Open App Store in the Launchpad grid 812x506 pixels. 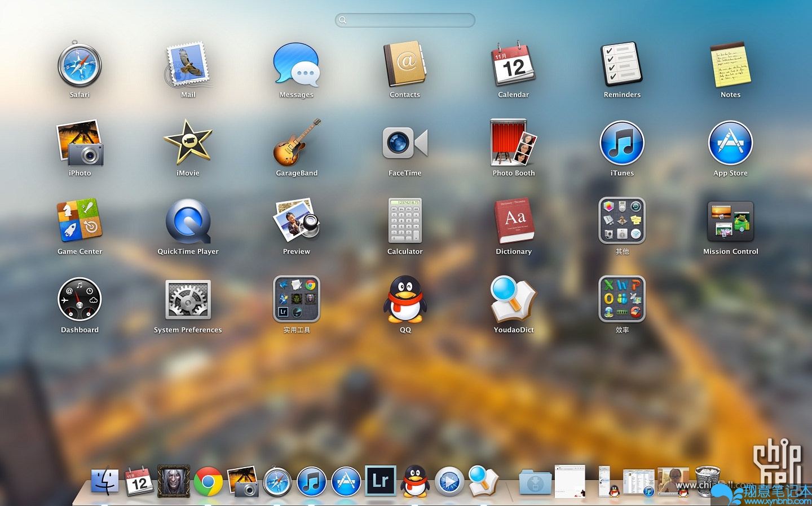730,143
